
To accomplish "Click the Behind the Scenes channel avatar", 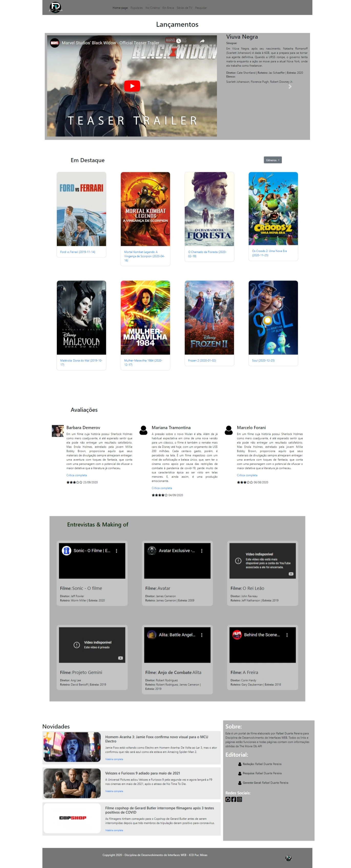I will 237,635.
